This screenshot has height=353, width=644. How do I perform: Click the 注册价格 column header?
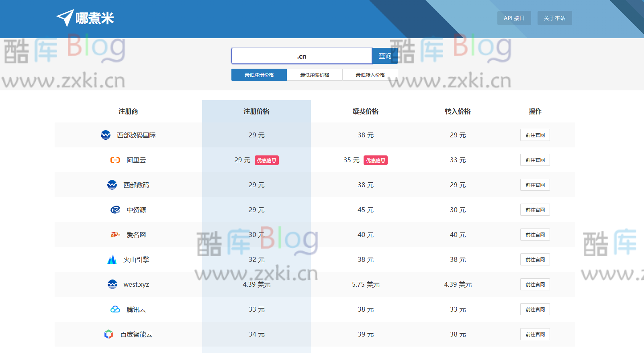click(x=256, y=111)
